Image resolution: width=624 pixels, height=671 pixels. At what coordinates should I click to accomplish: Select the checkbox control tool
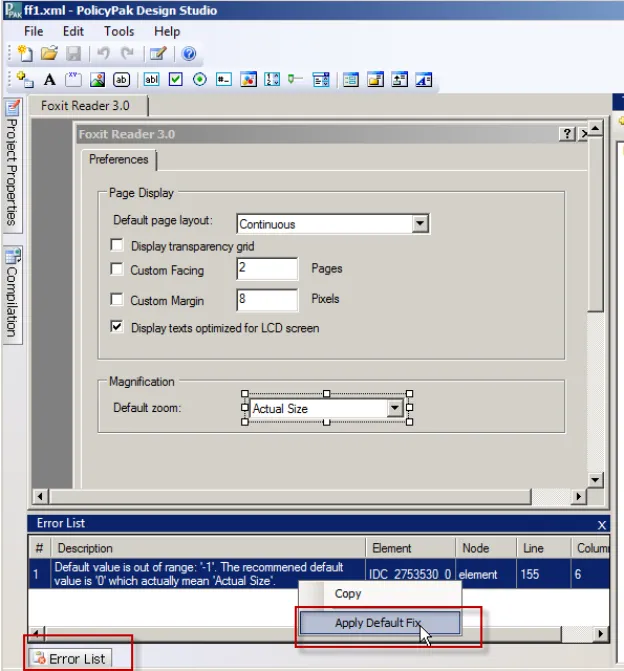point(175,80)
